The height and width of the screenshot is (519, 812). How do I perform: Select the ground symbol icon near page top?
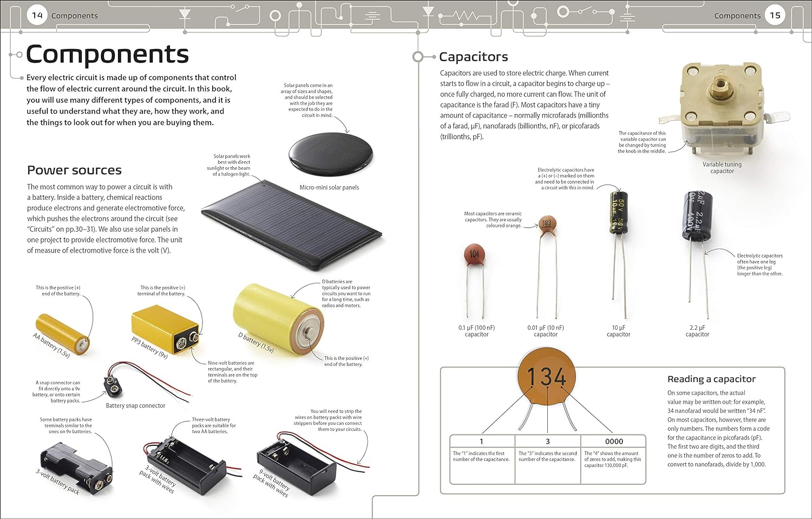[x=371, y=15]
